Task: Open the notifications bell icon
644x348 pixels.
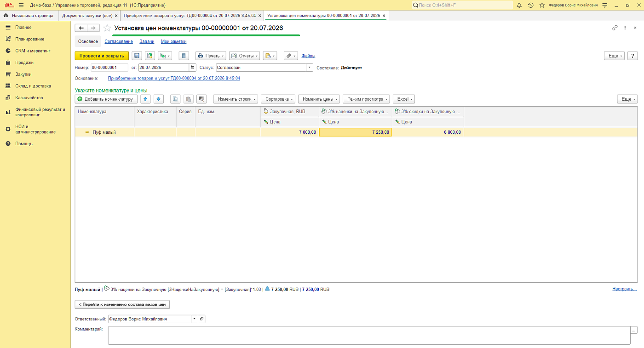Action: tap(519, 5)
